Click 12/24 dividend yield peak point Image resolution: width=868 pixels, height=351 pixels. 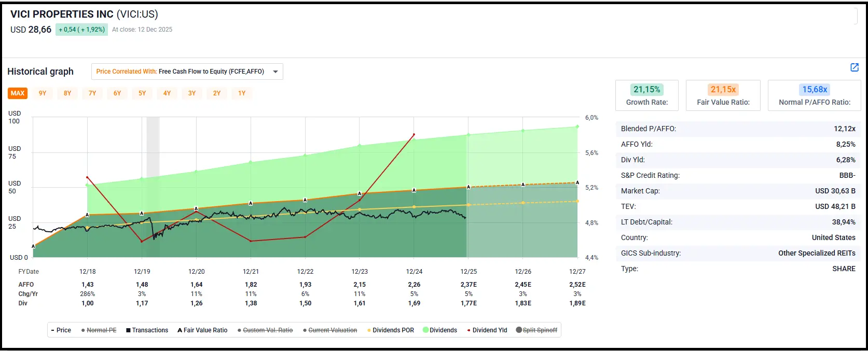coord(414,135)
